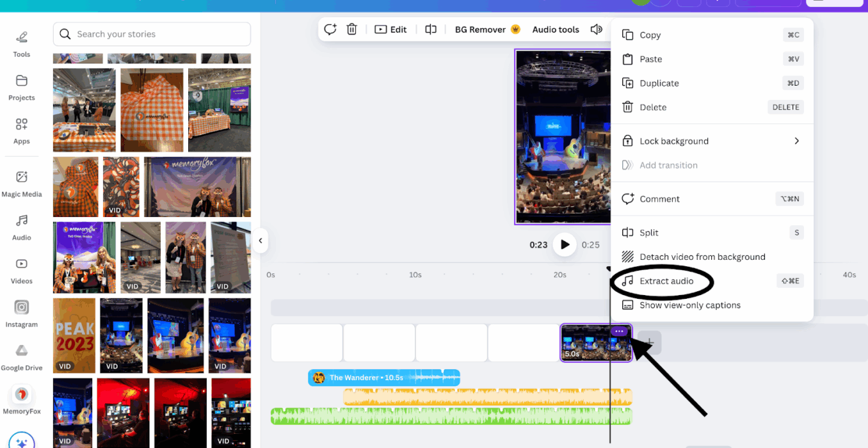Click the Edit button in toolbar

point(390,29)
